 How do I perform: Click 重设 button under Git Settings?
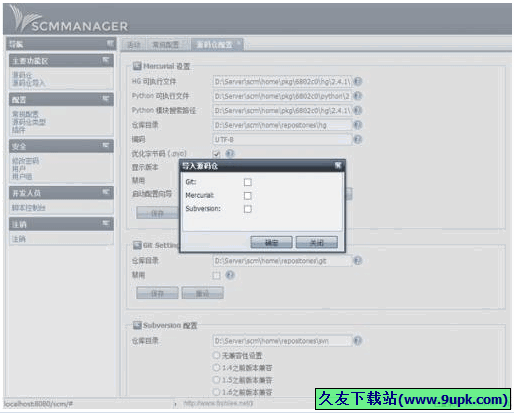(203, 293)
